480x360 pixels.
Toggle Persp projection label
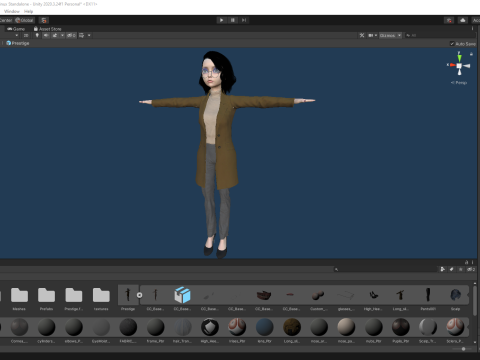459,82
